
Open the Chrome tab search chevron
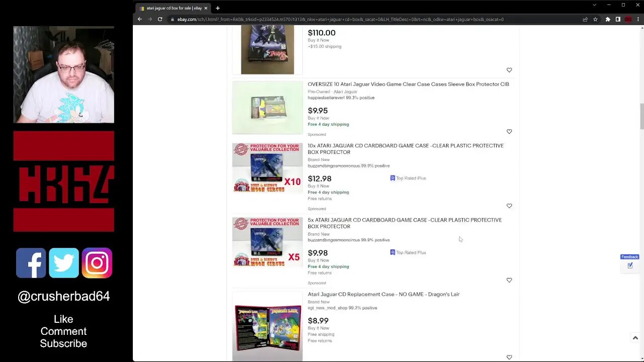tap(594, 5)
